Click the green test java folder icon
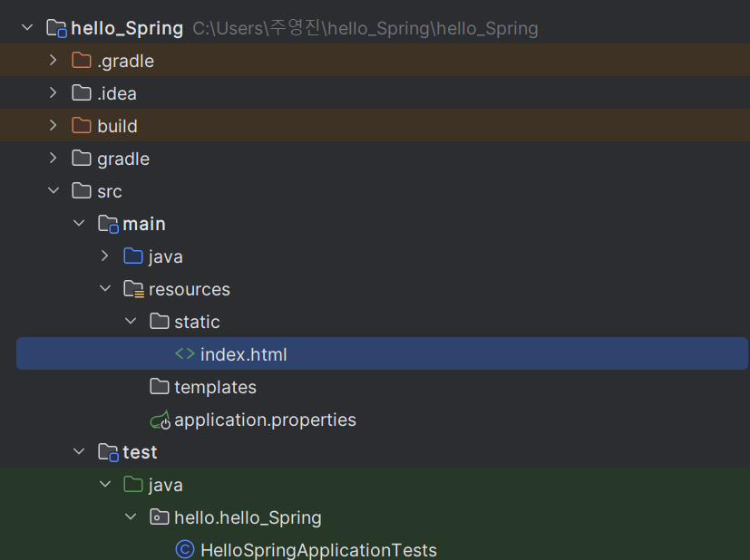The image size is (750, 560). (133, 485)
